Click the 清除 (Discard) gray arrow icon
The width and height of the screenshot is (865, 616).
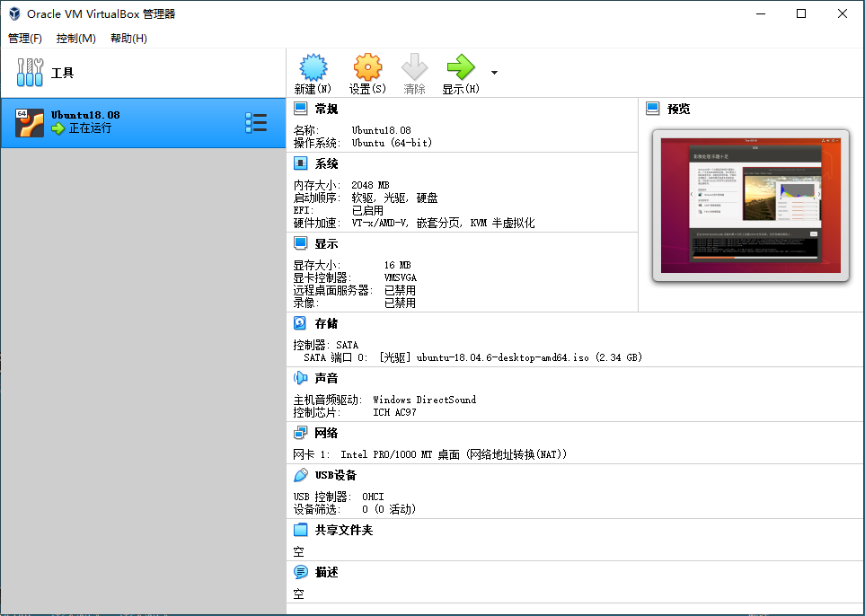click(414, 67)
